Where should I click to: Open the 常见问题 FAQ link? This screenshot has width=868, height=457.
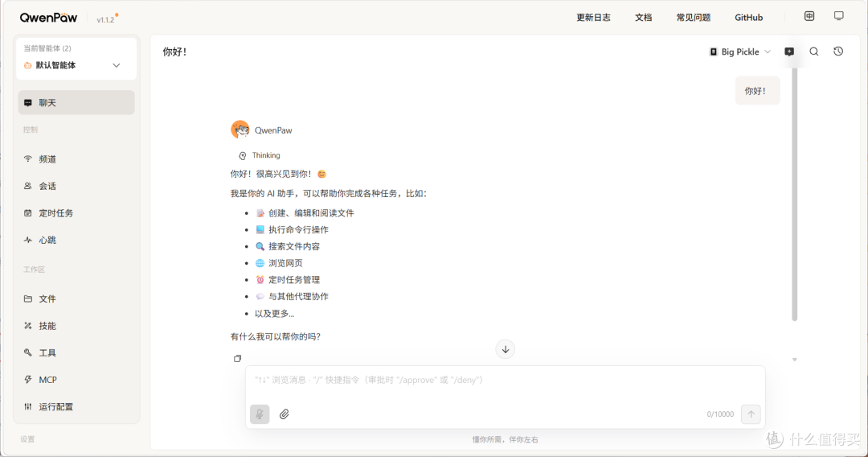[x=693, y=18]
